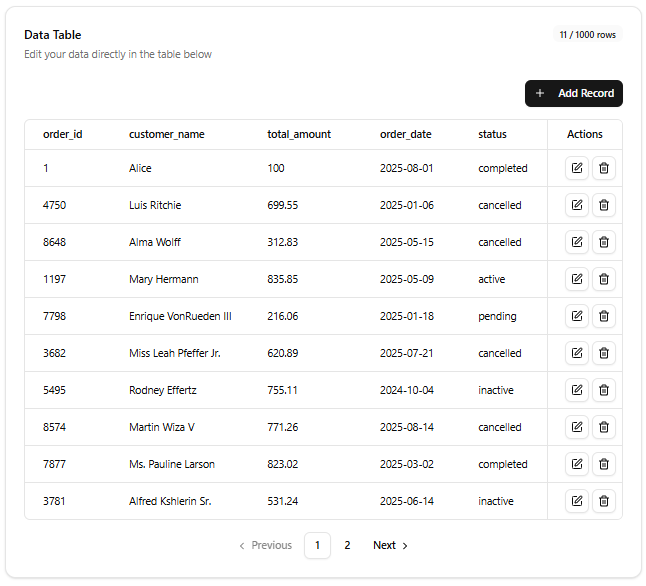Delete the Miss Leah Pfeffer Jr. record
Screen dimensions: 646x586
[604, 353]
